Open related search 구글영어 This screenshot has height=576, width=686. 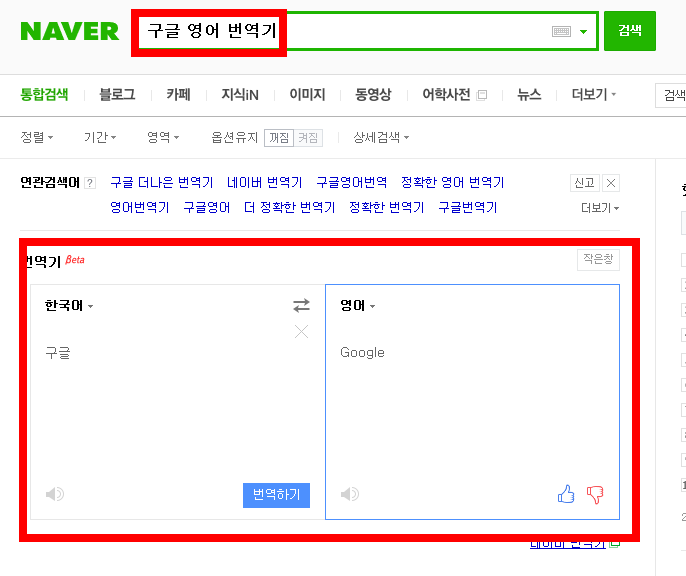(206, 207)
